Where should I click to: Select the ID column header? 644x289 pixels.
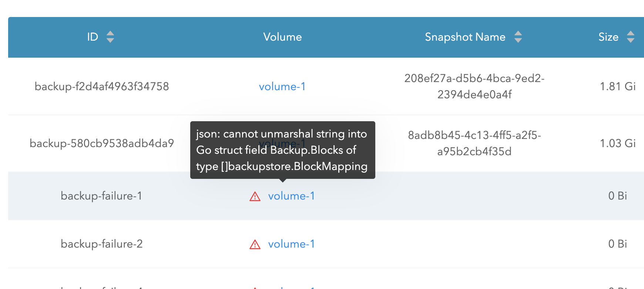click(x=92, y=37)
